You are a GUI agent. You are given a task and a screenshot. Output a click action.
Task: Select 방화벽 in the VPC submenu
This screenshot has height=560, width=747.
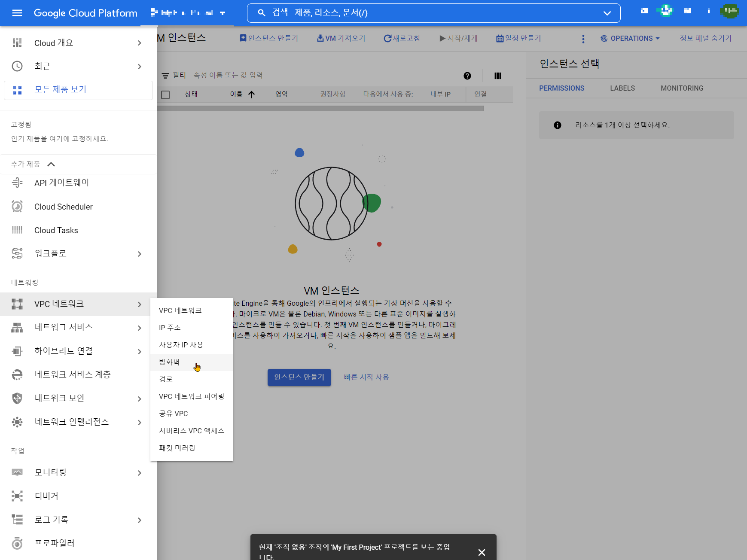pyautogui.click(x=192, y=362)
